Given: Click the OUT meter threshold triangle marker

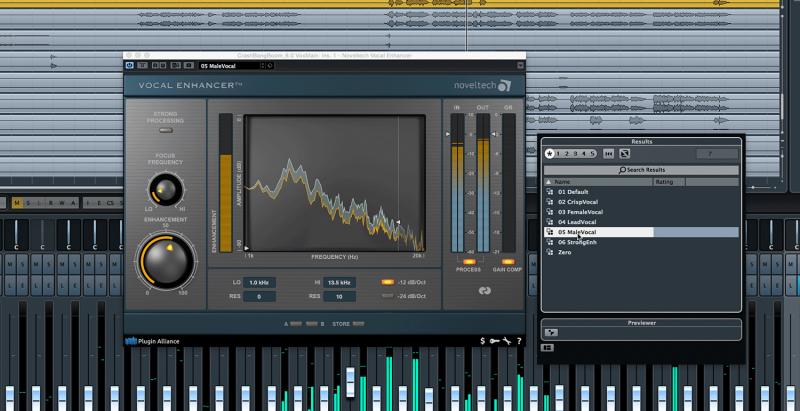Looking at the screenshot, I should pyautogui.click(x=493, y=134).
